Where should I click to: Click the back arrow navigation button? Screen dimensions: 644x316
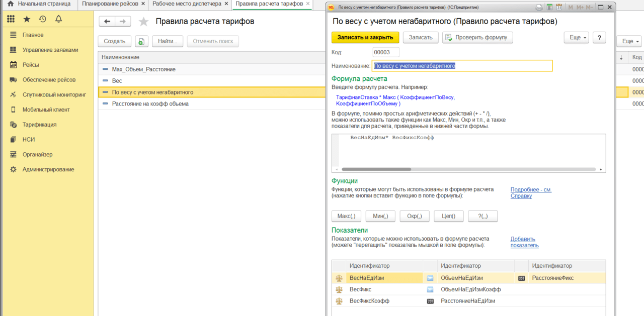tap(107, 22)
